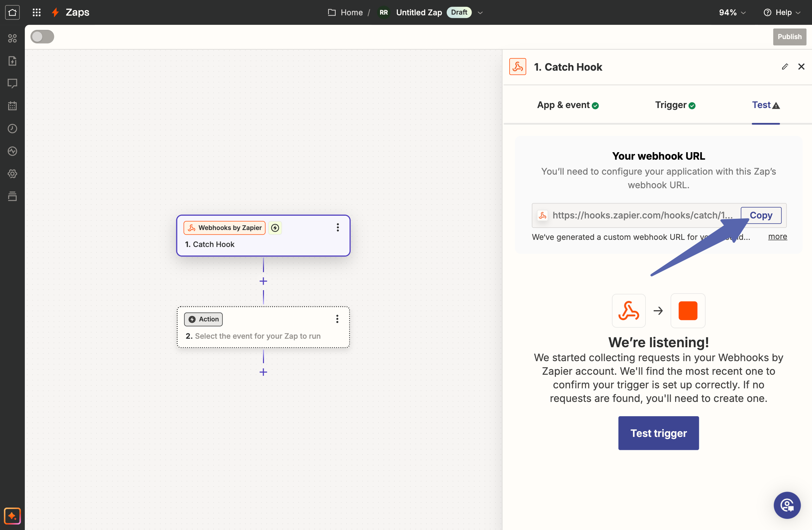Click the AI copilot sparkle icon
812x530 pixels.
click(x=12, y=515)
